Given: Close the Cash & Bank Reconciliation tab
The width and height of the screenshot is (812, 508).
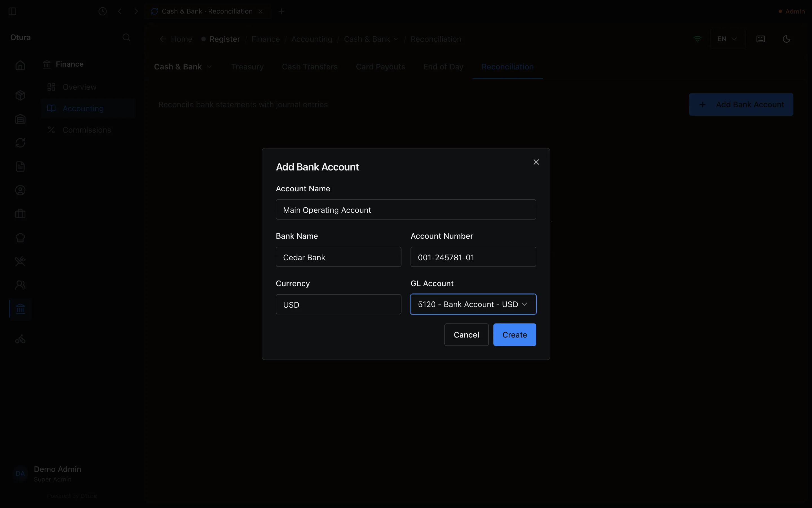Looking at the screenshot, I should [x=261, y=11].
